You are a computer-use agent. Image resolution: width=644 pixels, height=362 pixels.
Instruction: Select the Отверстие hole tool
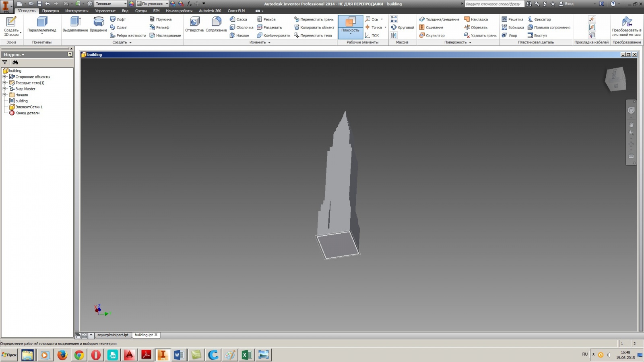[x=194, y=25]
